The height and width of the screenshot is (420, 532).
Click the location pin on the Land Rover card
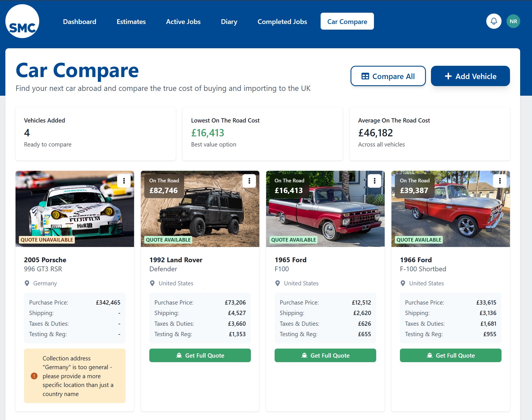click(152, 283)
